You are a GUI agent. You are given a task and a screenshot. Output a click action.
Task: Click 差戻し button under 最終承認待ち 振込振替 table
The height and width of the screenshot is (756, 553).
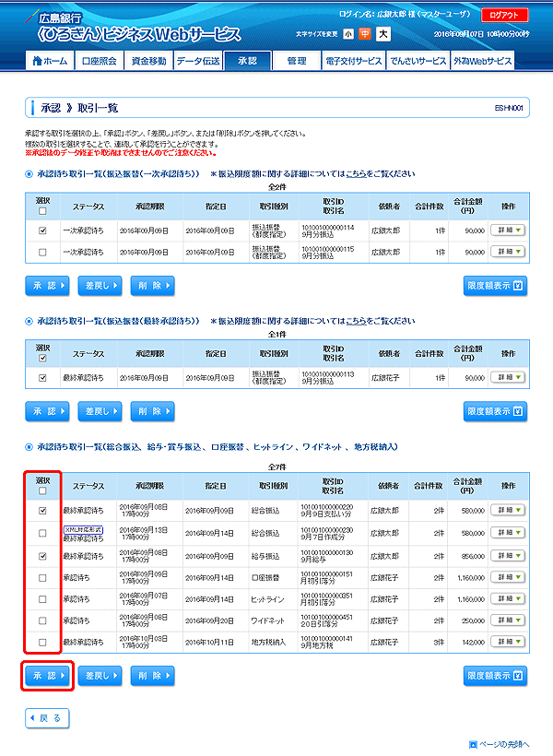pyautogui.click(x=100, y=412)
